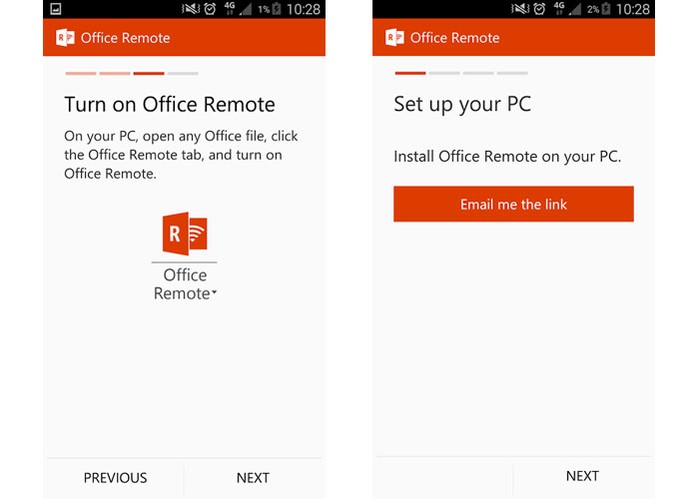Screen dimensions: 695x499
Task: Select the second progress step on right screen
Action: (445, 73)
